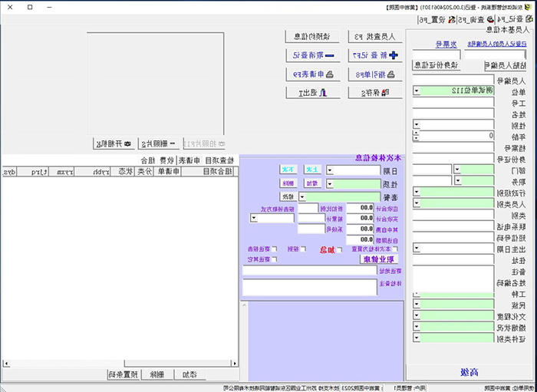
Task: Click the 下次 next button
Action: 288,170
